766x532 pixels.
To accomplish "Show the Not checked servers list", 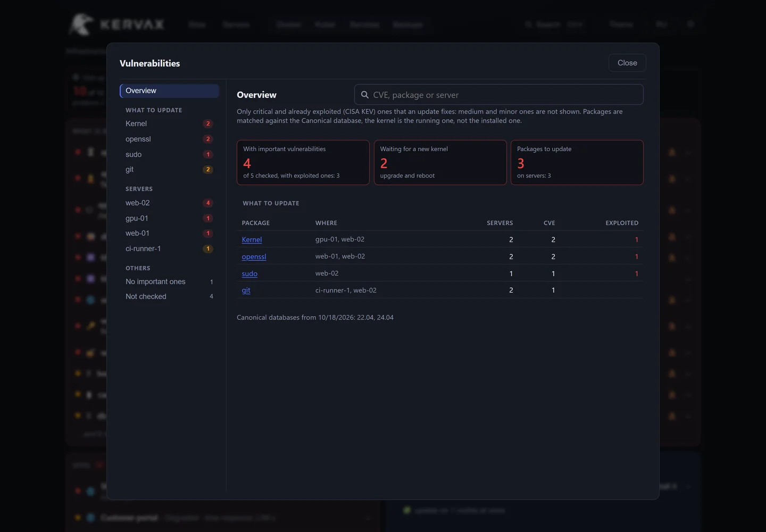I will click(x=170, y=296).
